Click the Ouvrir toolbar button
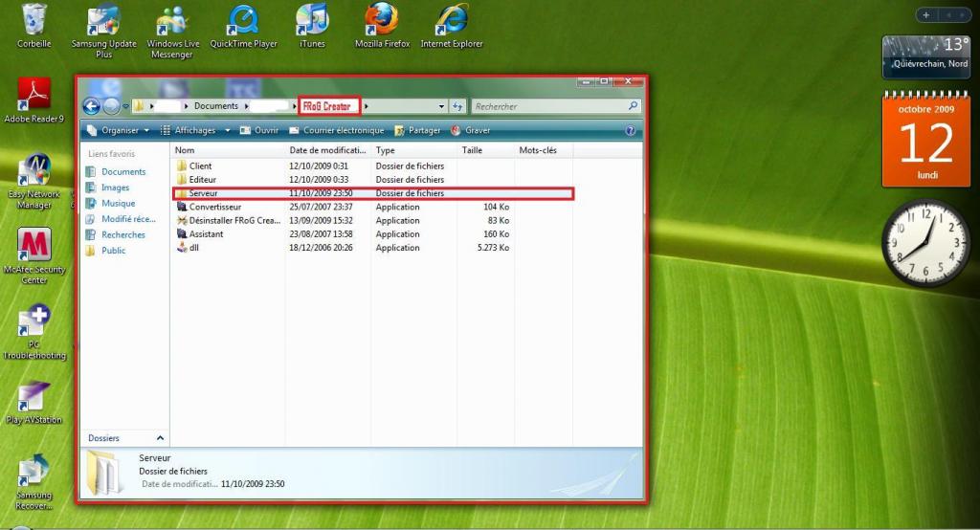 259,131
